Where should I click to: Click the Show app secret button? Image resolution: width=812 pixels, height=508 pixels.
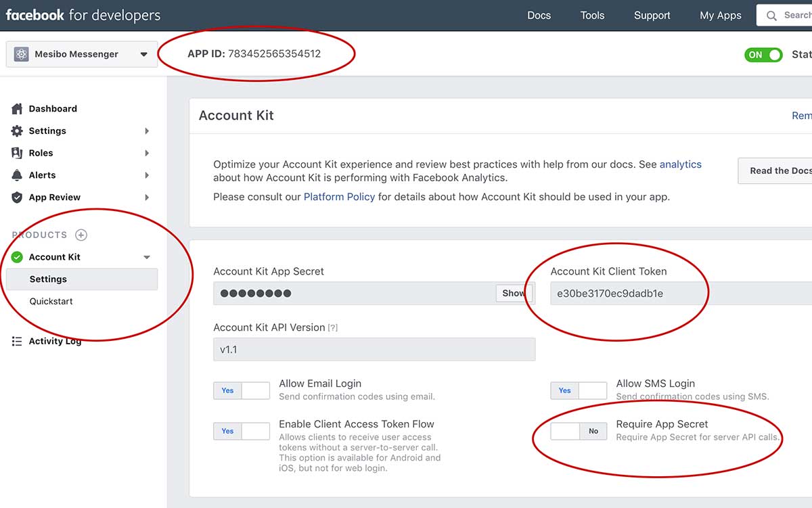[x=514, y=293]
